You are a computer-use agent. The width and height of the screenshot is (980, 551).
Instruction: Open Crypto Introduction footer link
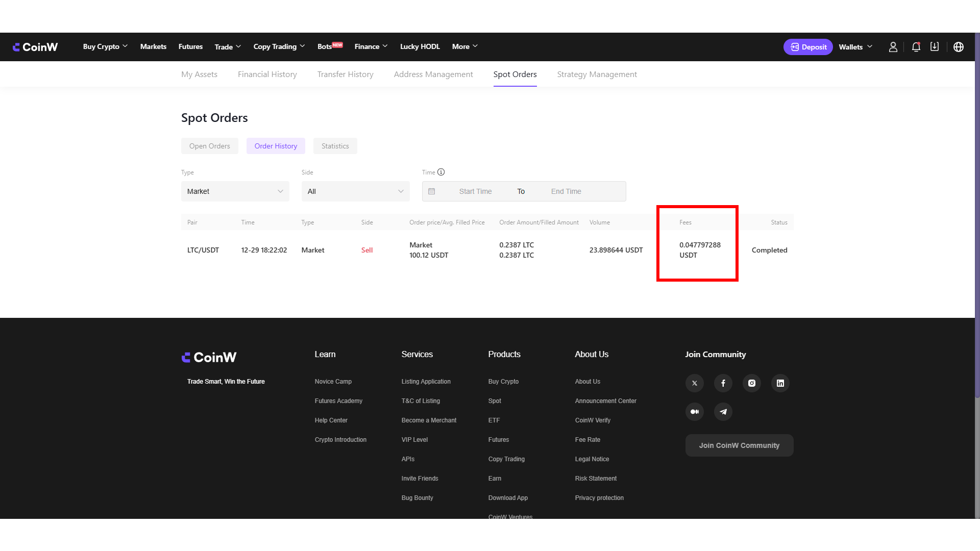pos(340,440)
